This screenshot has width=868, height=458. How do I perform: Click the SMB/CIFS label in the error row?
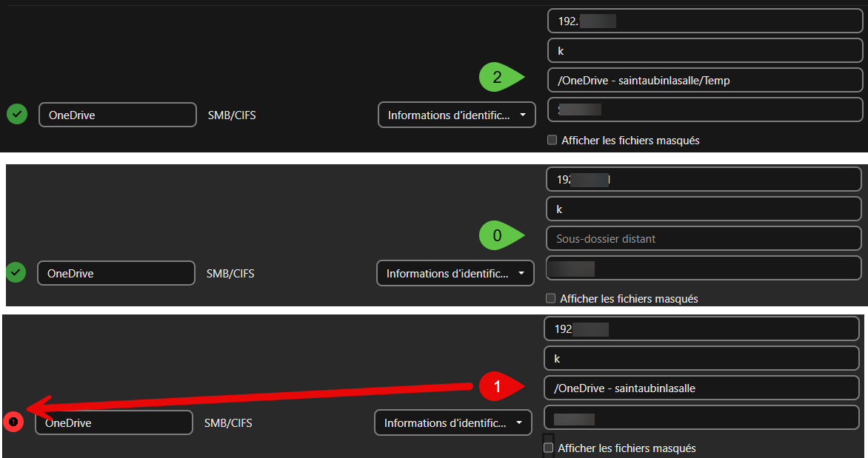tap(228, 423)
